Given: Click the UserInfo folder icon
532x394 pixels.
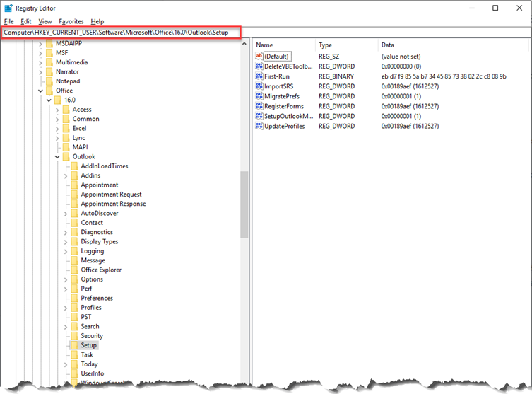Looking at the screenshot, I should click(x=74, y=373).
